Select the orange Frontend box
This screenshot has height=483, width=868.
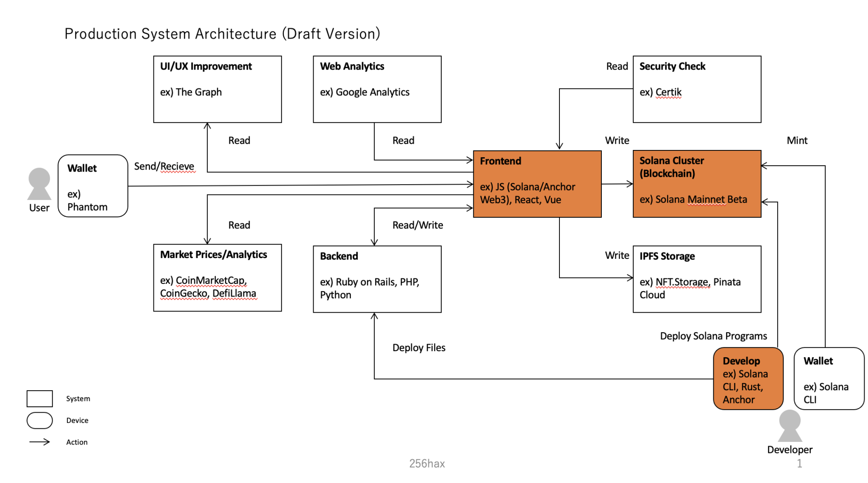pos(537,184)
